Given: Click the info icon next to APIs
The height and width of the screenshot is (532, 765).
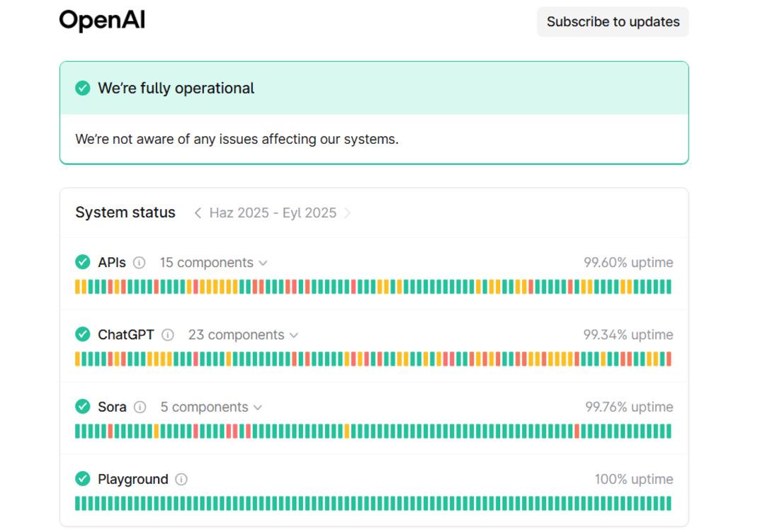Looking at the screenshot, I should [x=140, y=263].
